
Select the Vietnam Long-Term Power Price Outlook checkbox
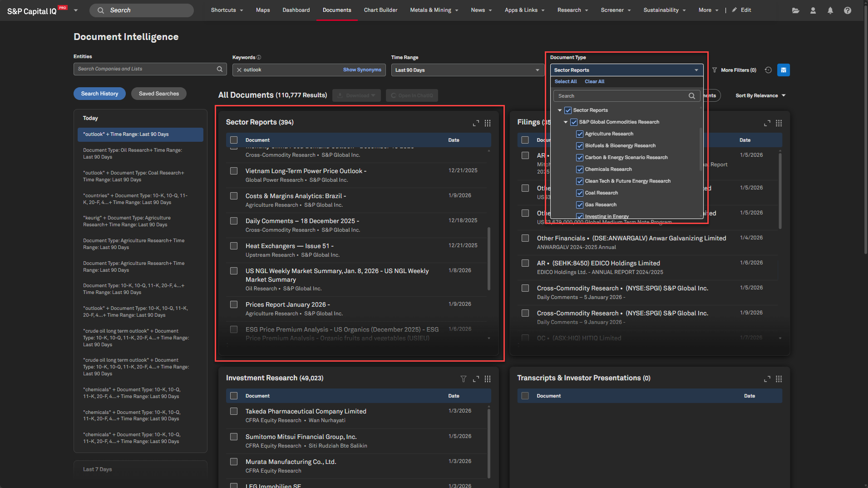[x=234, y=171]
